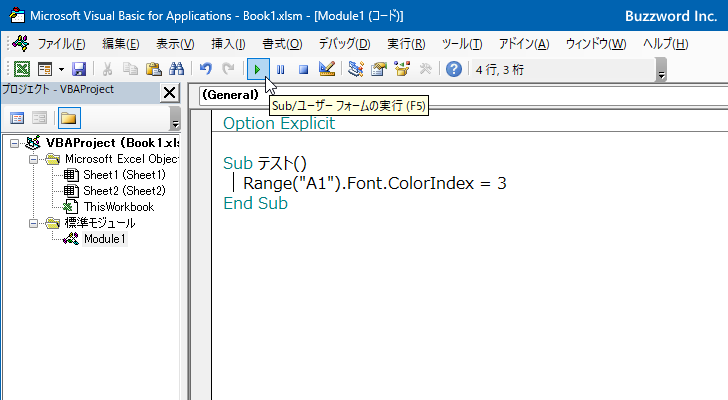The height and width of the screenshot is (400, 728).
Task: Toggle Folders view in project pane
Action: click(x=69, y=118)
